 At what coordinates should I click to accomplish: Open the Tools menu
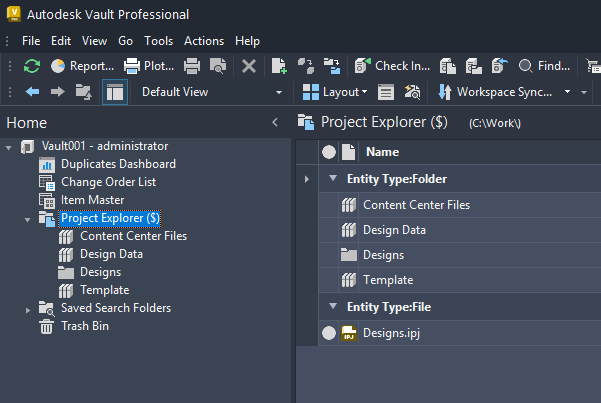point(158,41)
